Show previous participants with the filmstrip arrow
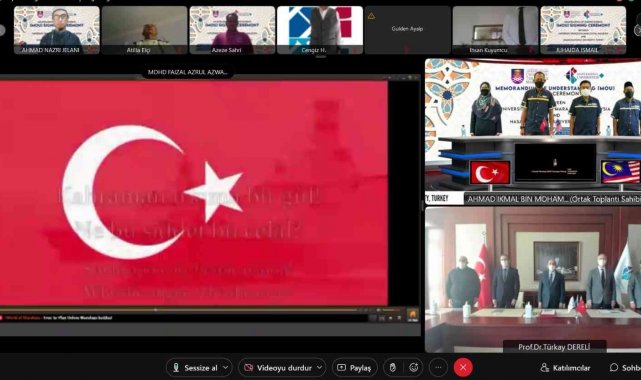This screenshot has height=380, width=641. [x=2, y=30]
